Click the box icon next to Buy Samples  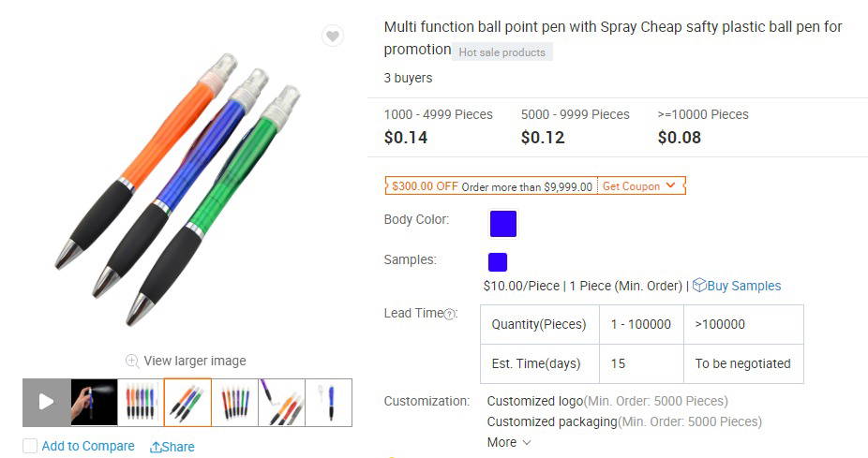tap(699, 286)
